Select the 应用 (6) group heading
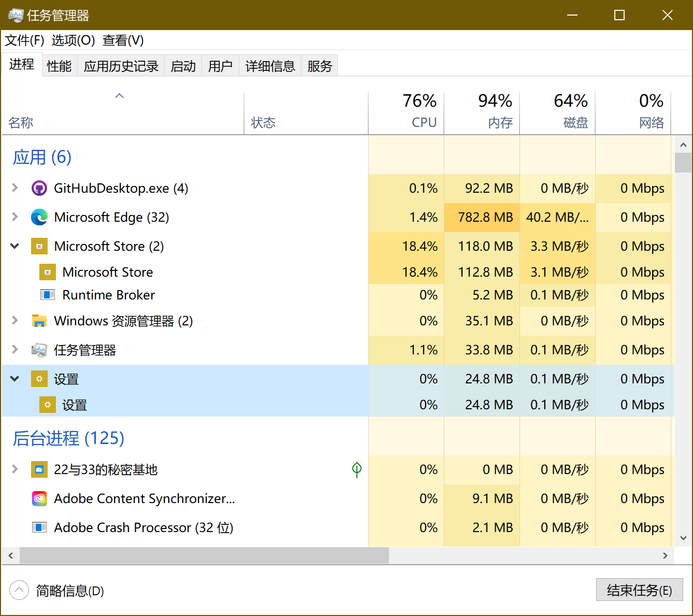Screen dimensions: 693x616 [x=42, y=157]
